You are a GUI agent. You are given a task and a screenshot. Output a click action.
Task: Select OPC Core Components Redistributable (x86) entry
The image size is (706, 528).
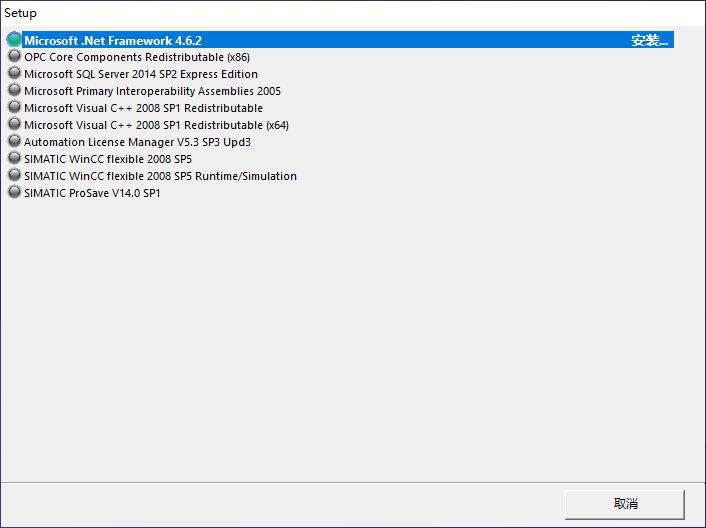coord(137,57)
